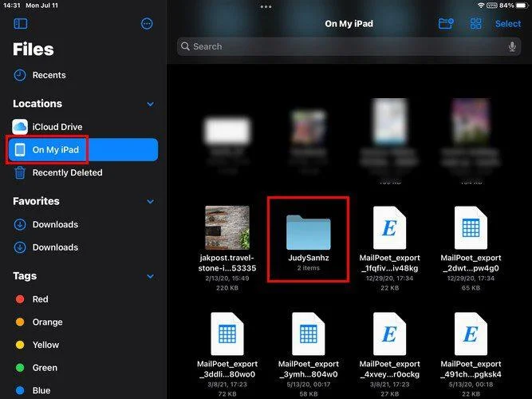The image size is (532, 399).
Task: Open MailPoet_export_491ch...pgksk4 file
Action: 471,334
